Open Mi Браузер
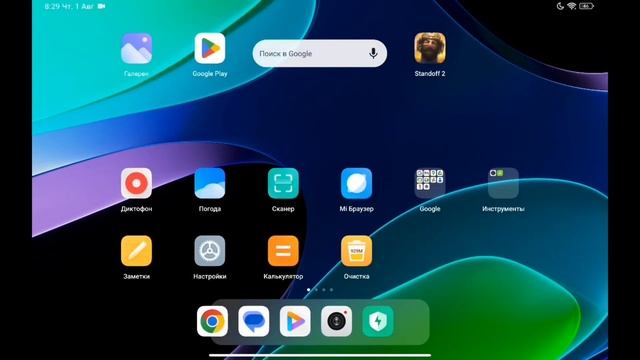This screenshot has width=640, height=360. [356, 183]
